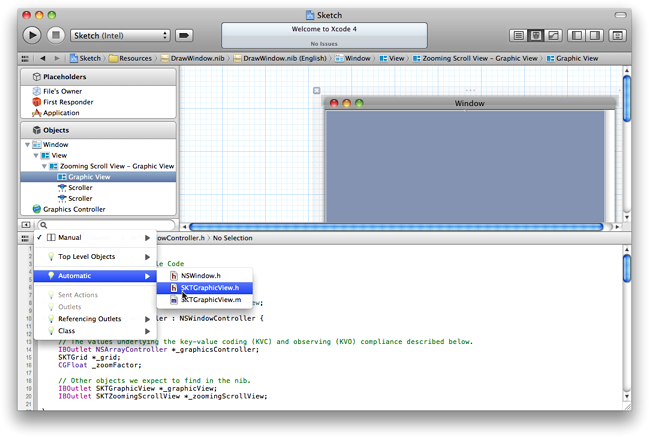Choose SKTGraphicView.m from the submenu
The image size is (649, 437).
[210, 300]
